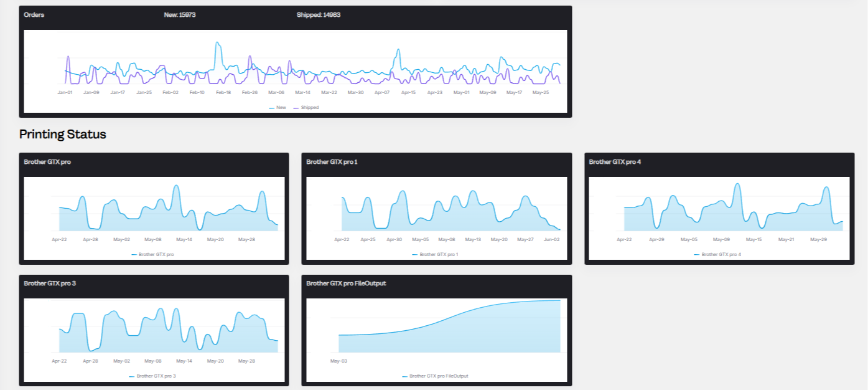
Task: Click the purple Shipped legend line marker
Action: click(296, 108)
